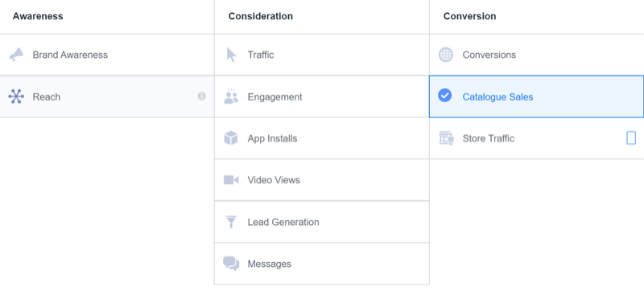The height and width of the screenshot is (299, 644).
Task: Click the Awareness column heading
Action: coord(38,16)
